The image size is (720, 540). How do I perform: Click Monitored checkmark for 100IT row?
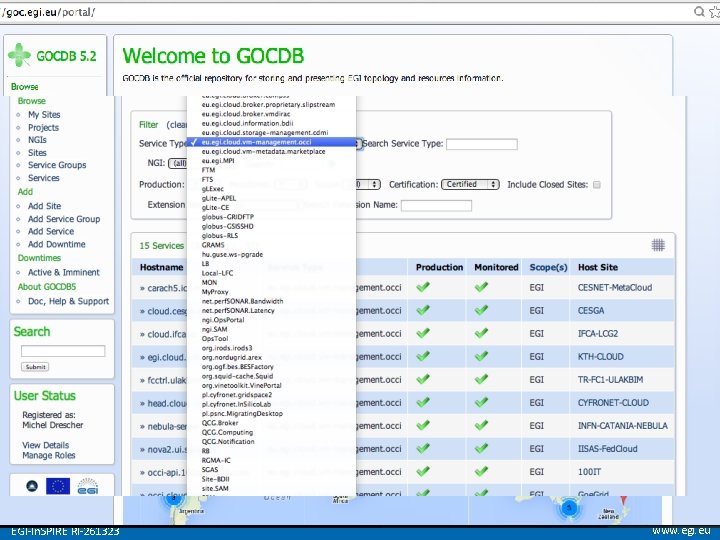click(481, 471)
